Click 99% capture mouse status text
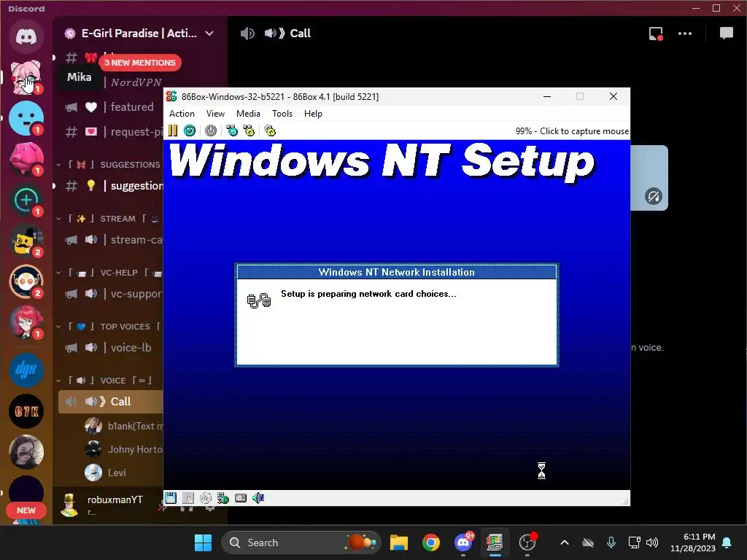The height and width of the screenshot is (560, 747). [x=572, y=131]
